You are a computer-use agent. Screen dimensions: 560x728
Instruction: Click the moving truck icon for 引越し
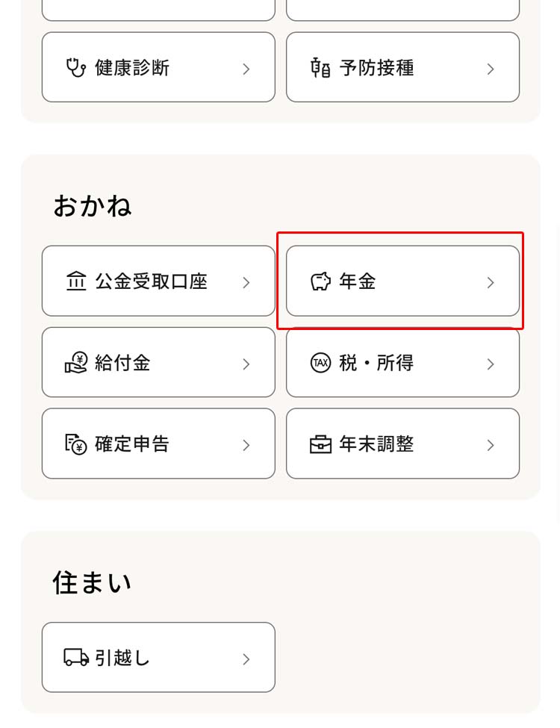(x=76, y=658)
